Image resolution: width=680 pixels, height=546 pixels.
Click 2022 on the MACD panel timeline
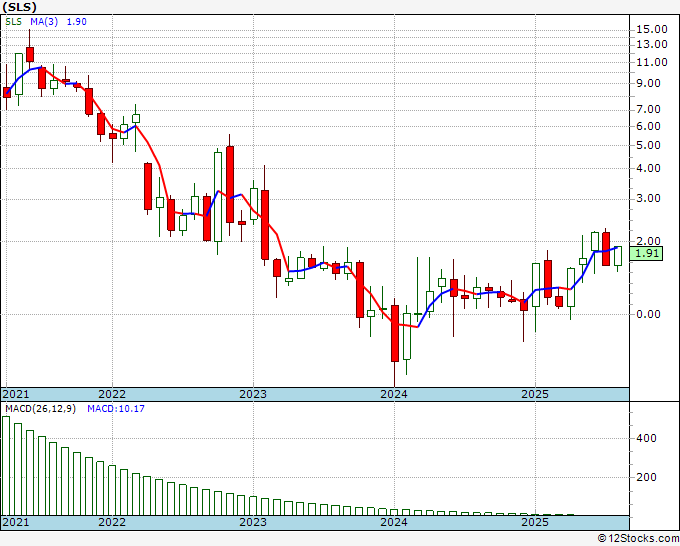click(112, 522)
